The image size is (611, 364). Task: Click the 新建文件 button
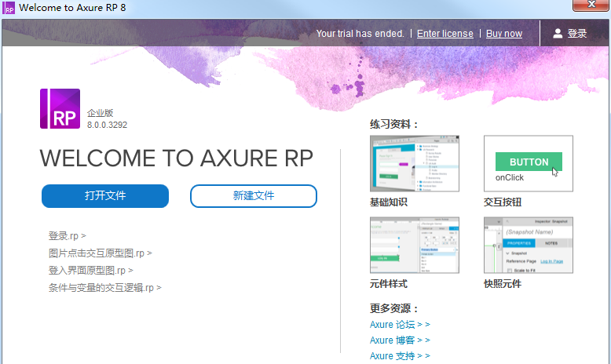pyautogui.click(x=254, y=196)
